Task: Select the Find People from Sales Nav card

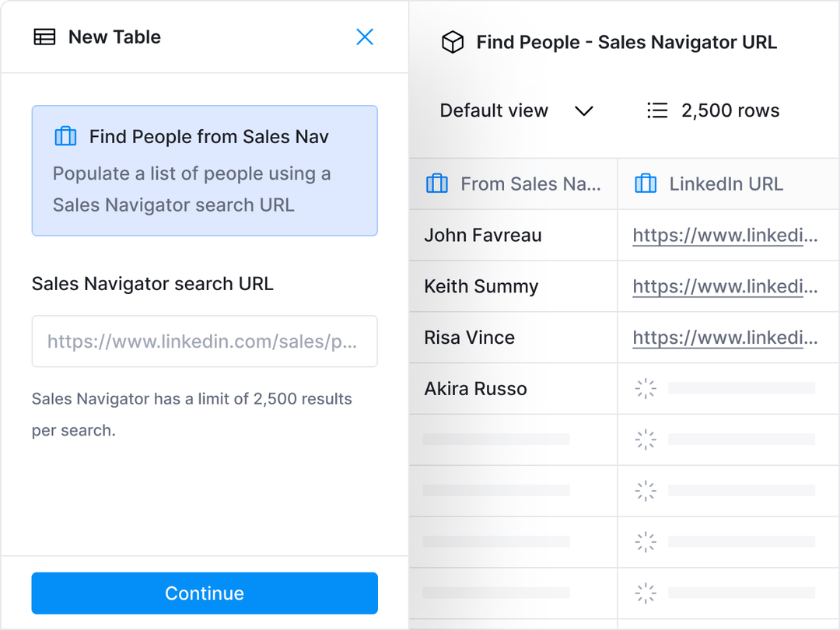Action: pos(205,170)
